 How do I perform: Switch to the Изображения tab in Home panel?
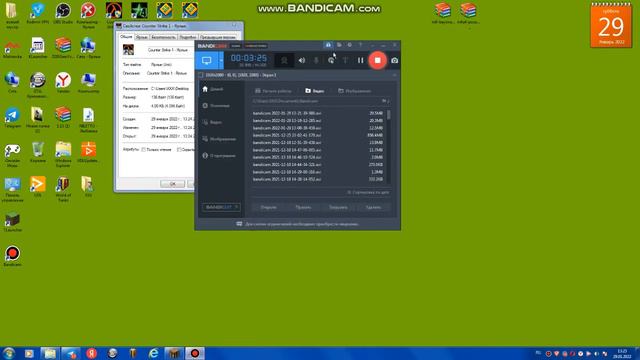(354, 91)
